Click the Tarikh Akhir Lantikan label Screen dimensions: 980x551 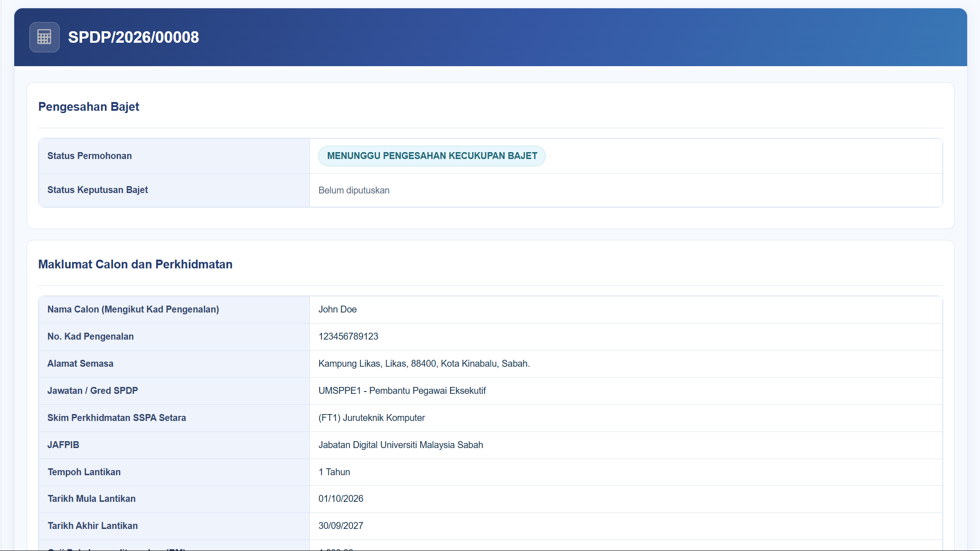[92, 526]
